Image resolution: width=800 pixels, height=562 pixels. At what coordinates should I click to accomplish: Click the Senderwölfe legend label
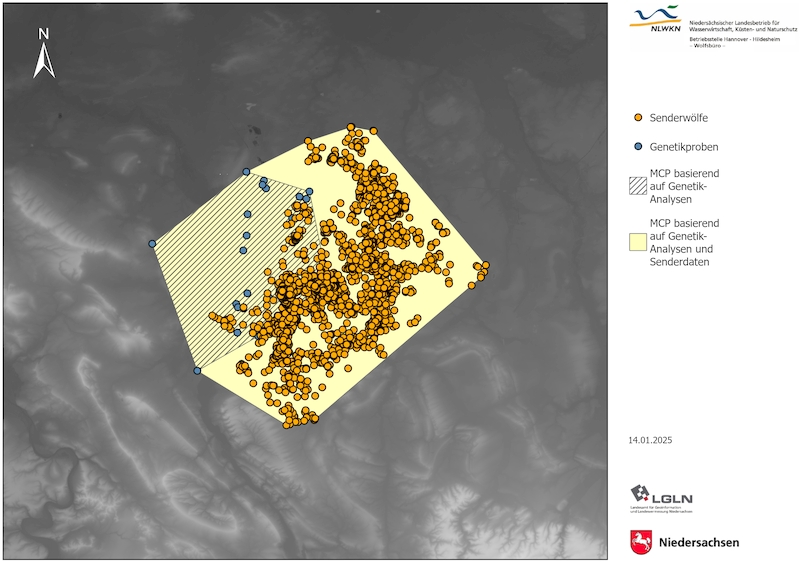679,118
